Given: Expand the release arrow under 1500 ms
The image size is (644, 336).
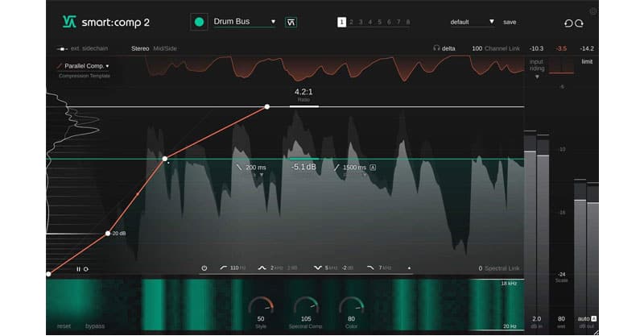Looking at the screenshot, I should (x=365, y=175).
